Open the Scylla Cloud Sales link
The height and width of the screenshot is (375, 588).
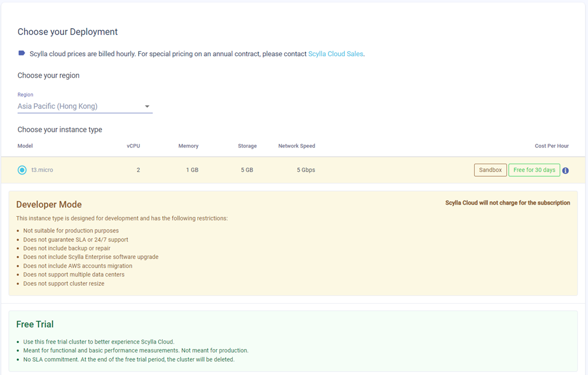336,54
